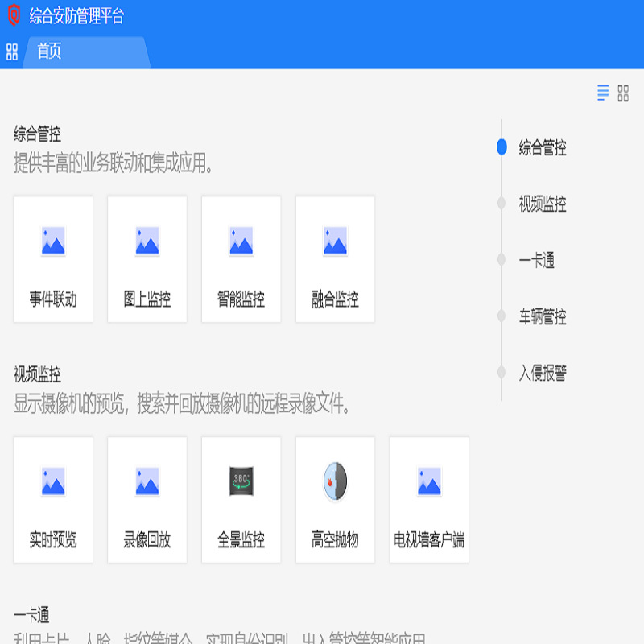Viewport: 644px width, 644px height.
Task: Open the 事件联动 module tile
Action: [x=53, y=259]
